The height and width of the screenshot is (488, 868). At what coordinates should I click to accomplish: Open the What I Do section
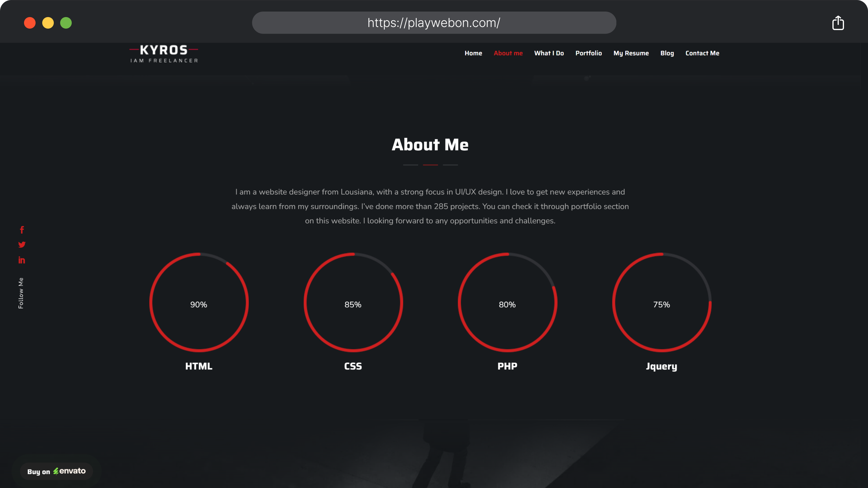tap(549, 53)
